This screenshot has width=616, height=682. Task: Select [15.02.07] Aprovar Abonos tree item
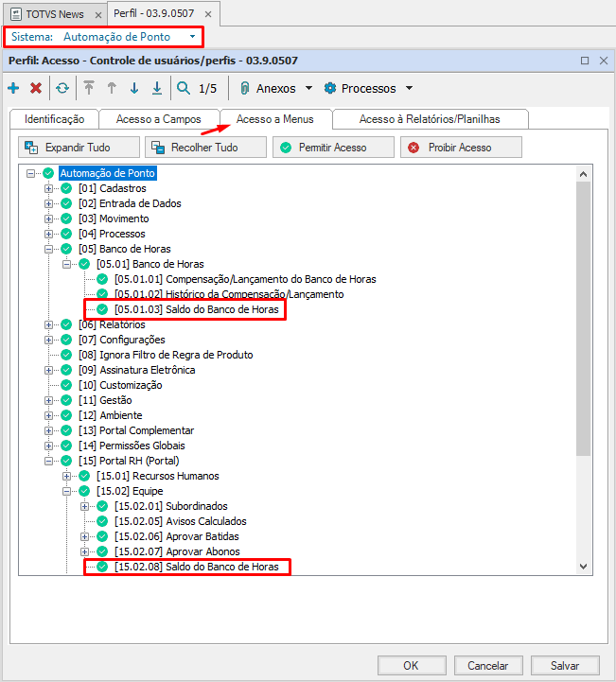(177, 551)
